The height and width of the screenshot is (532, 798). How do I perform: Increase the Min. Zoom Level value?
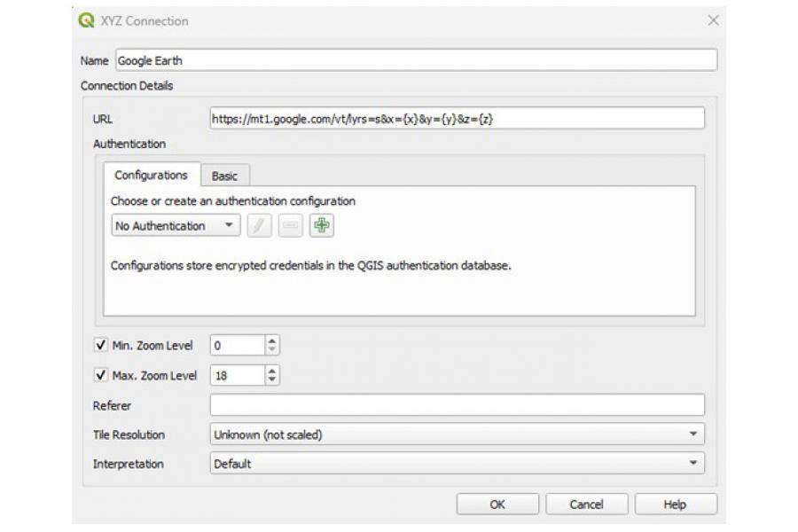pyautogui.click(x=272, y=340)
